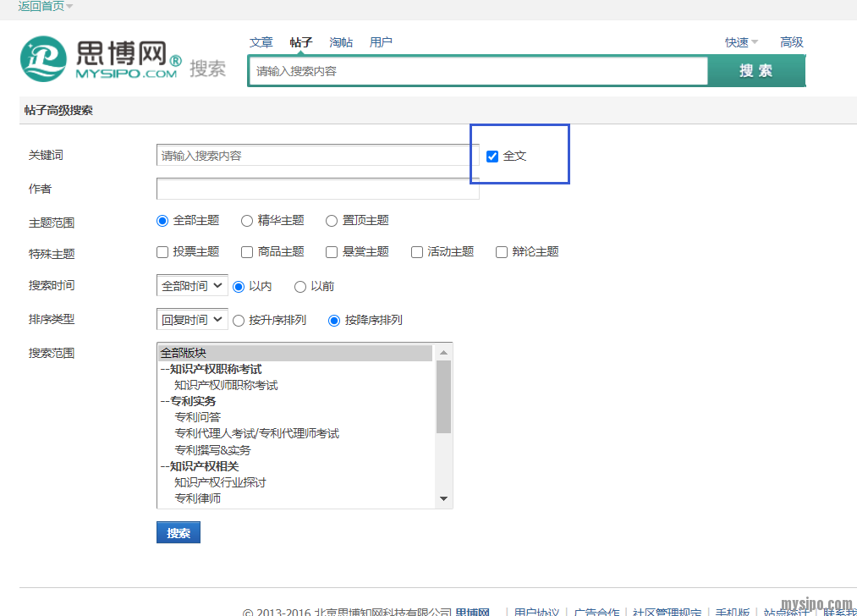Screen dimensions: 857x616
Task: Open the 快速 dropdown menu
Action: 741,42
